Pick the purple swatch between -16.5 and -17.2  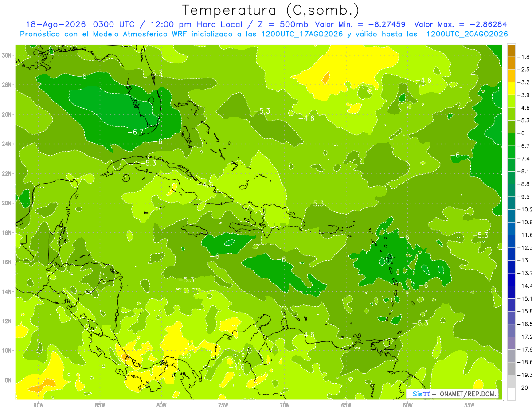pos(511,330)
